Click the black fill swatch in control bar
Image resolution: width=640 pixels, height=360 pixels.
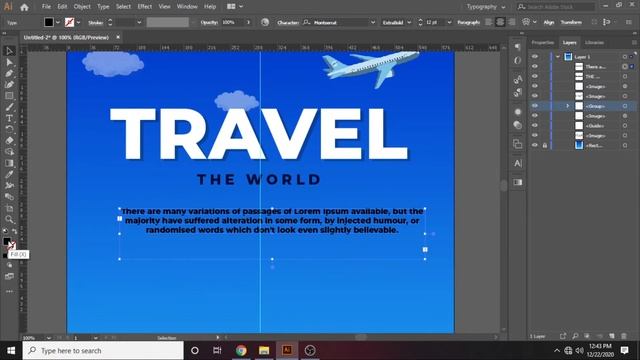click(49, 22)
